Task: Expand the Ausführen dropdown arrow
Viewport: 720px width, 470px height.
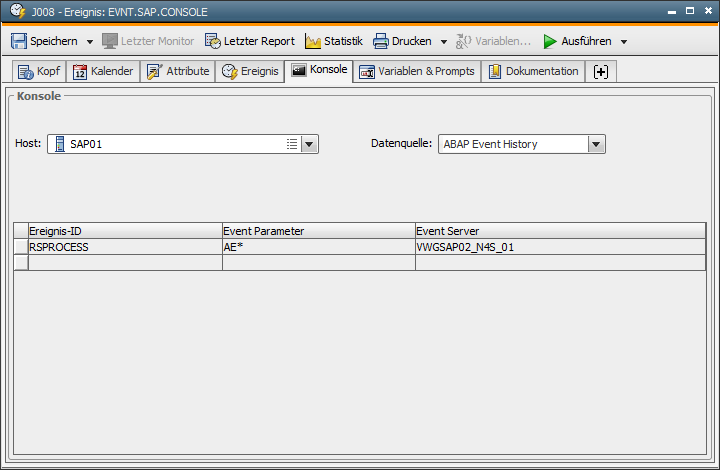Action: pyautogui.click(x=624, y=42)
